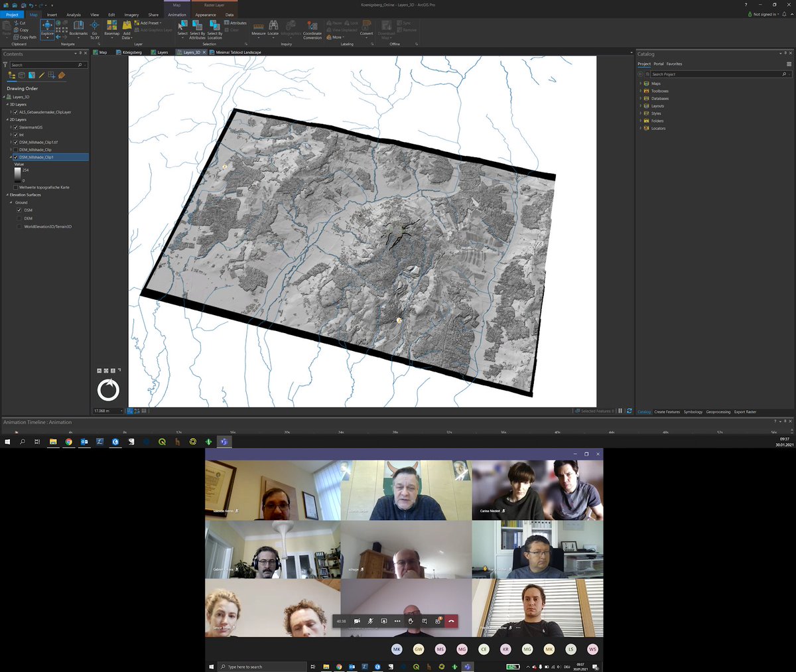This screenshot has width=796, height=672.
Task: Open the Add Preset dropdown
Action: (x=149, y=23)
